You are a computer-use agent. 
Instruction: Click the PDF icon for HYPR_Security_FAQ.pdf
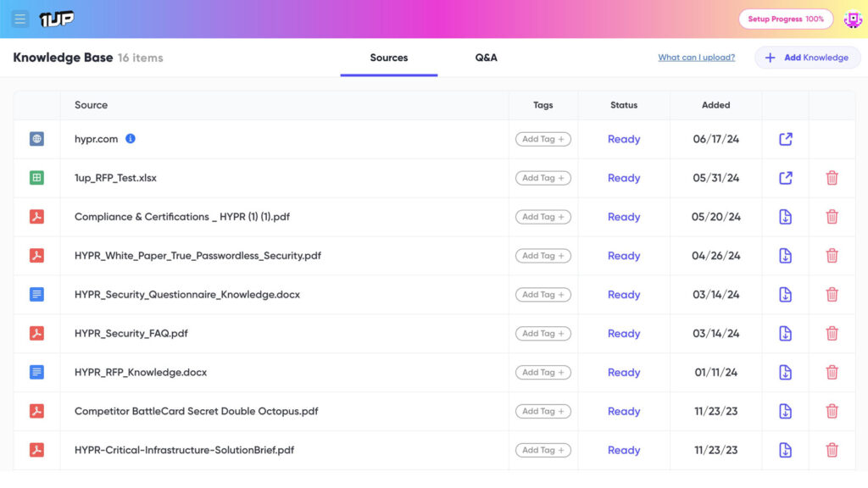[36, 333]
